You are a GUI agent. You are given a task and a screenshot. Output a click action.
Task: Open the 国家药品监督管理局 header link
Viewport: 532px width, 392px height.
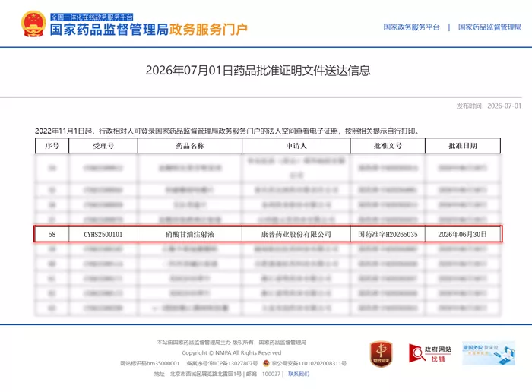pyautogui.click(x=489, y=27)
